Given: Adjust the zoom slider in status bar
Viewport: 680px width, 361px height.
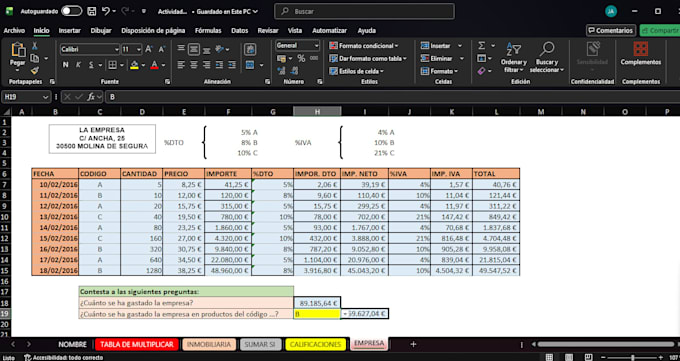Looking at the screenshot, I should (633, 358).
